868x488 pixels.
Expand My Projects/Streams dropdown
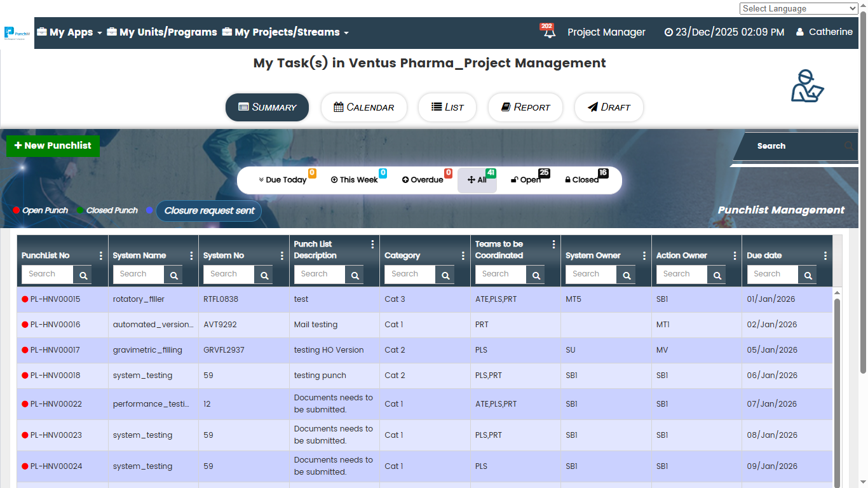pyautogui.click(x=285, y=32)
